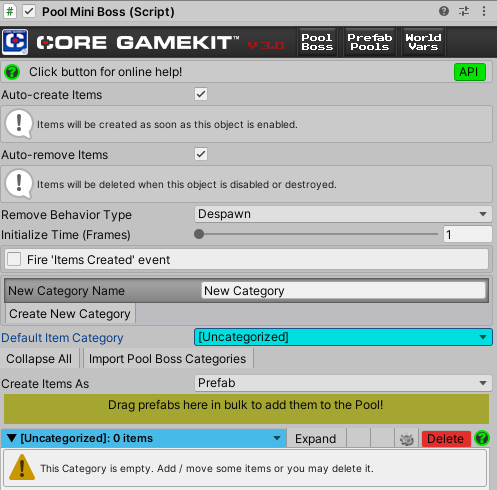The width and height of the screenshot is (497, 490).
Task: Click 'Pool Mini Boss (Script)' title
Action: click(x=108, y=12)
